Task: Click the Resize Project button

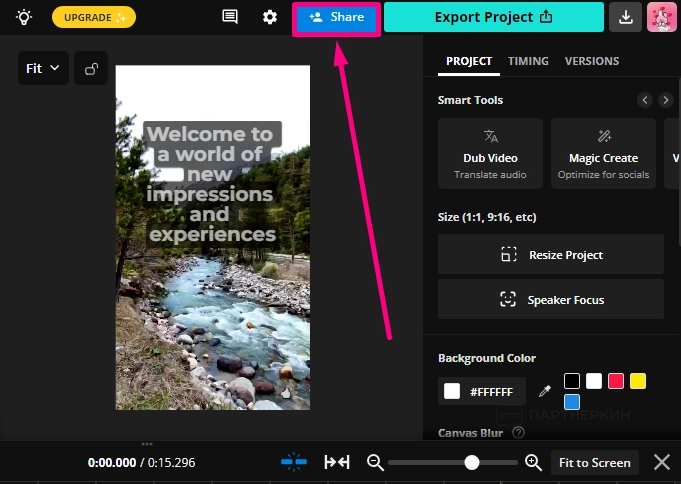Action: 551,255
